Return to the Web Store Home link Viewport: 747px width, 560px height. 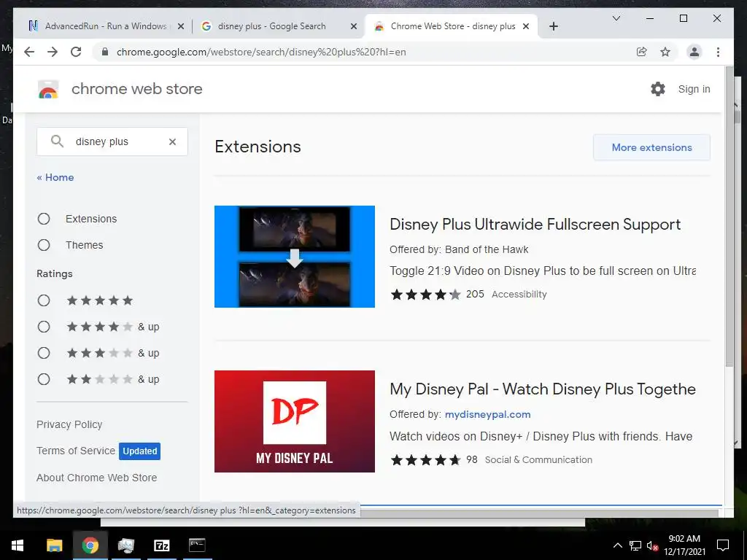click(55, 177)
